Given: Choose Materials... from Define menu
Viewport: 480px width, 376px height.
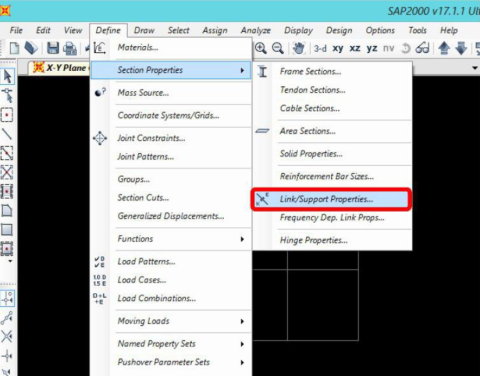Looking at the screenshot, I should click(x=171, y=48).
